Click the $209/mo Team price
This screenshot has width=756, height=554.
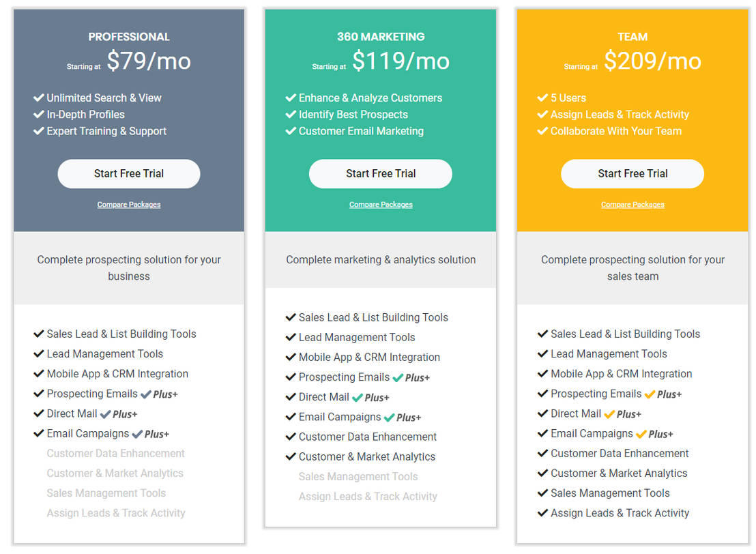[652, 61]
